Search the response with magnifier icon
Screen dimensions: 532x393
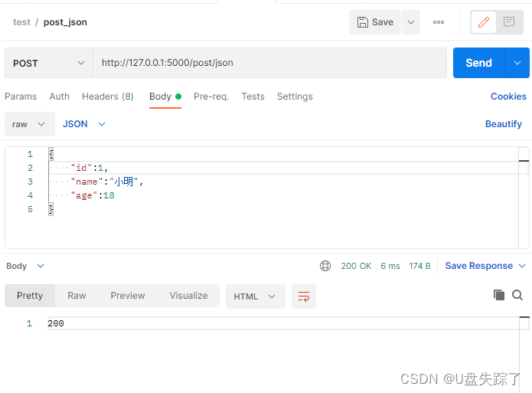click(x=517, y=295)
